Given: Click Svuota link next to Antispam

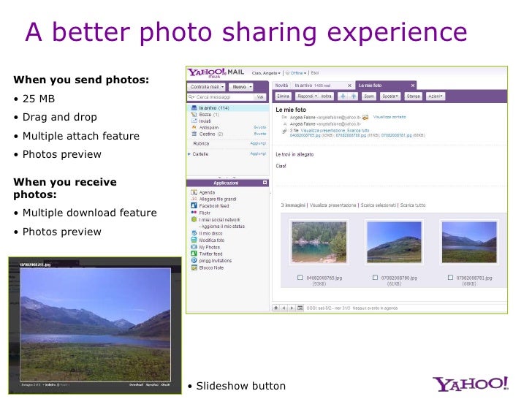Looking at the screenshot, I should pos(260,128).
